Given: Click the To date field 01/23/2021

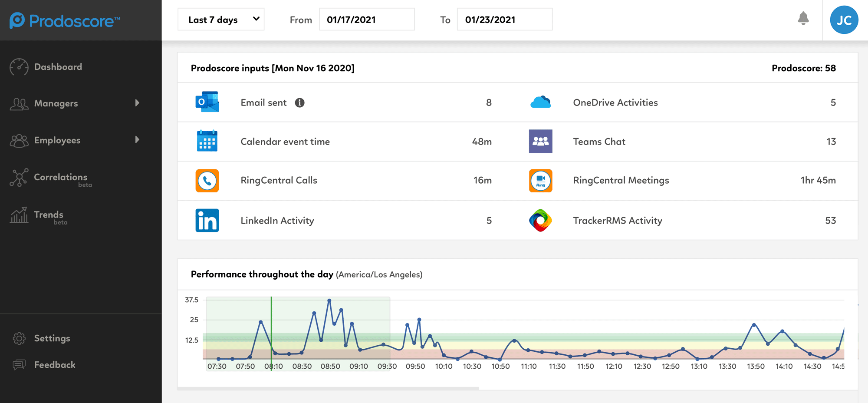Looking at the screenshot, I should click(505, 20).
